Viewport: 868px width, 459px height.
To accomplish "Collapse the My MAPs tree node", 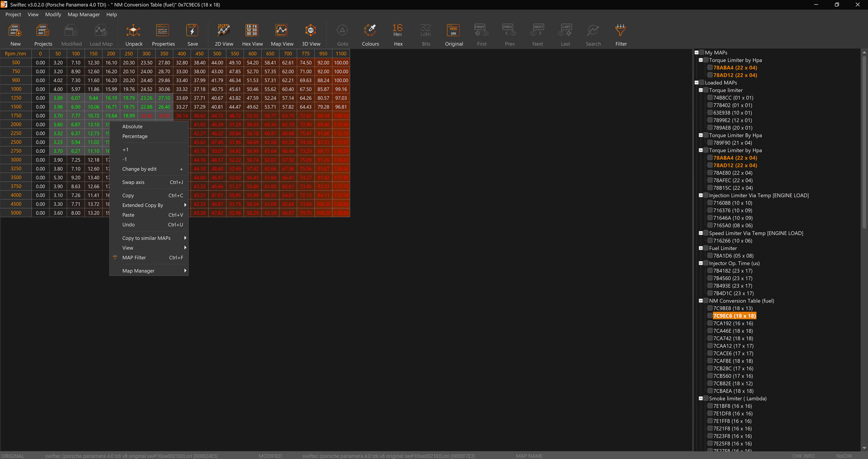I will point(697,52).
